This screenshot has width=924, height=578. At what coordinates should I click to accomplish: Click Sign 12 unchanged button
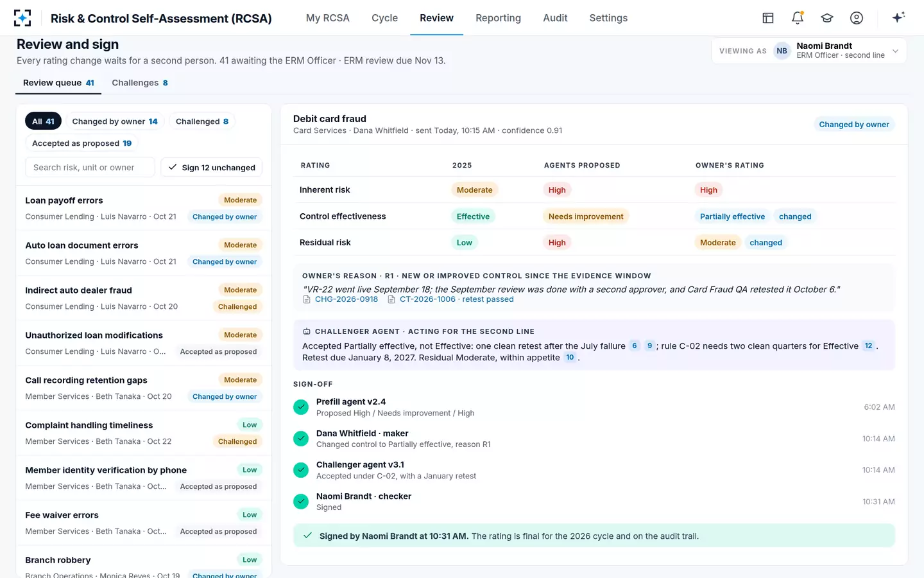point(212,168)
